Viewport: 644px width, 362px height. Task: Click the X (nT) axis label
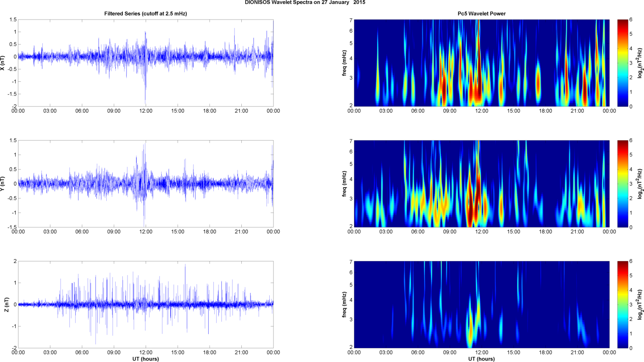[x=3, y=63]
